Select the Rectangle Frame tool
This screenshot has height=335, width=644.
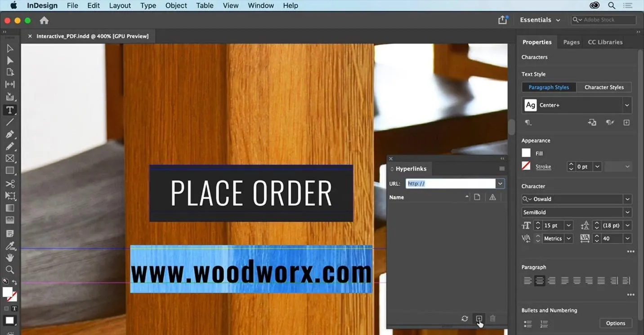pos(10,159)
